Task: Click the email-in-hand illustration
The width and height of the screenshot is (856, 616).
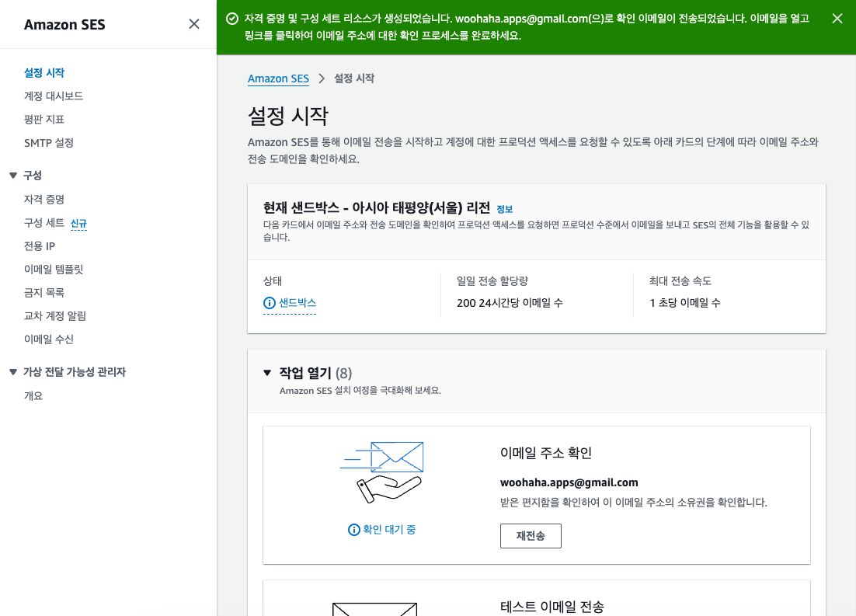Action: [381, 472]
